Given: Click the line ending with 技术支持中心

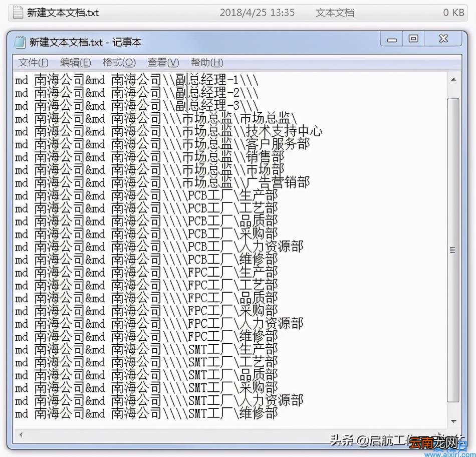Looking at the screenshot, I should pyautogui.click(x=169, y=131).
